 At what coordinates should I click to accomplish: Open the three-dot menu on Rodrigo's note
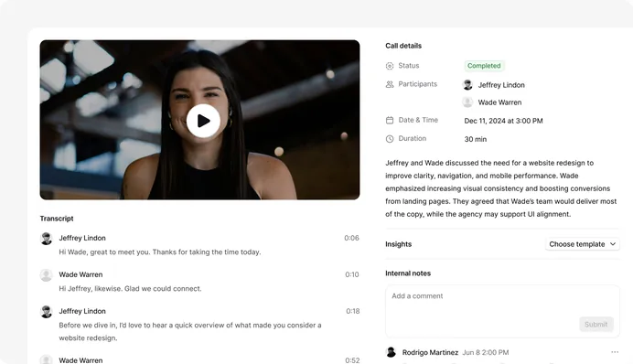tap(615, 352)
